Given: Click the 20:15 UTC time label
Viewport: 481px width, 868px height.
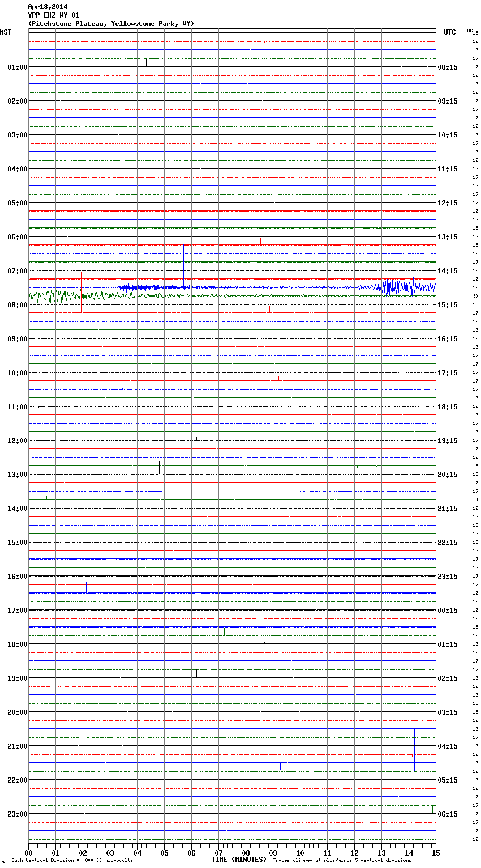Looking at the screenshot, I should [448, 475].
